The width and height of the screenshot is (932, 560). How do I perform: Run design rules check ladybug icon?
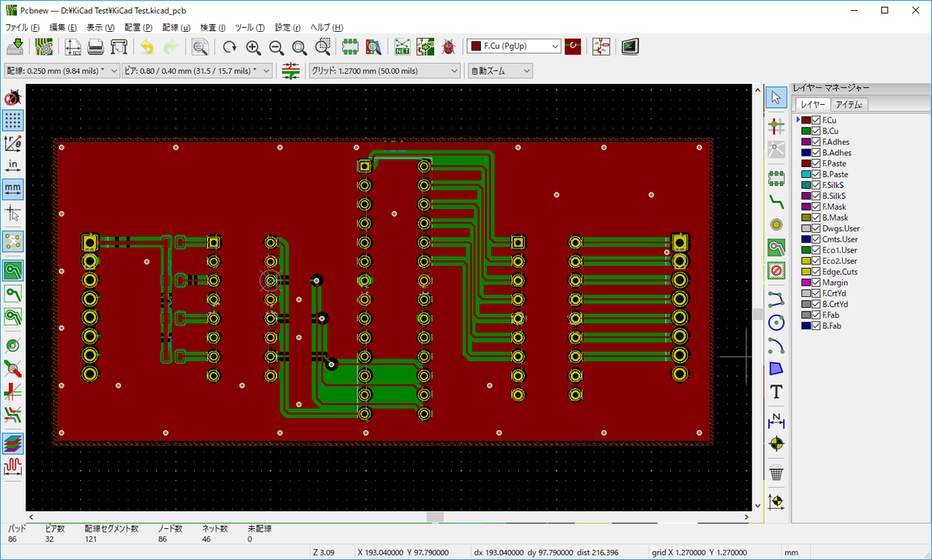pyautogui.click(x=448, y=47)
